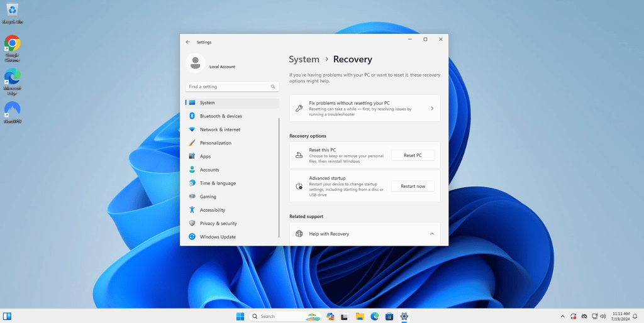Open the Bluetooth & devices settings page

click(x=233, y=116)
